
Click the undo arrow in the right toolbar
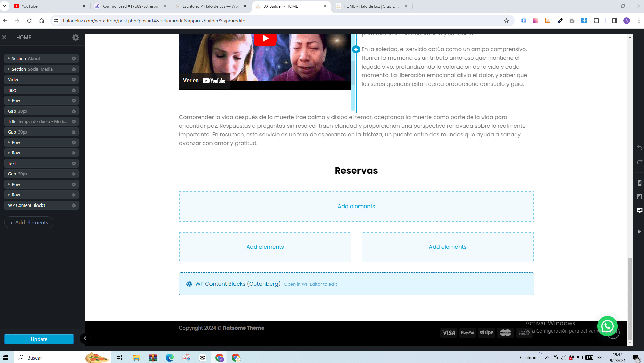[x=639, y=148]
